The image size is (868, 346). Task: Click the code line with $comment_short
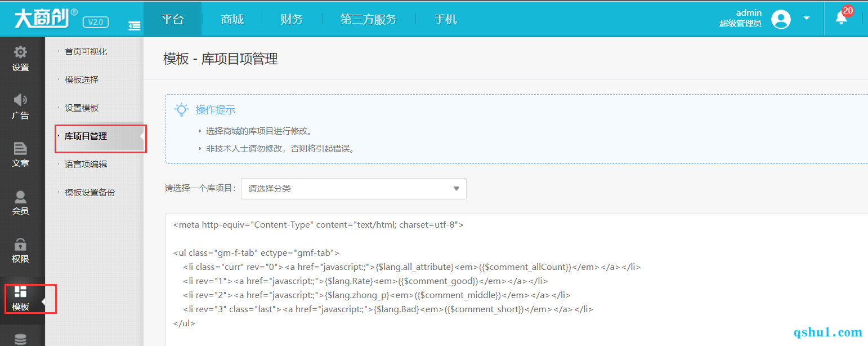(388, 309)
